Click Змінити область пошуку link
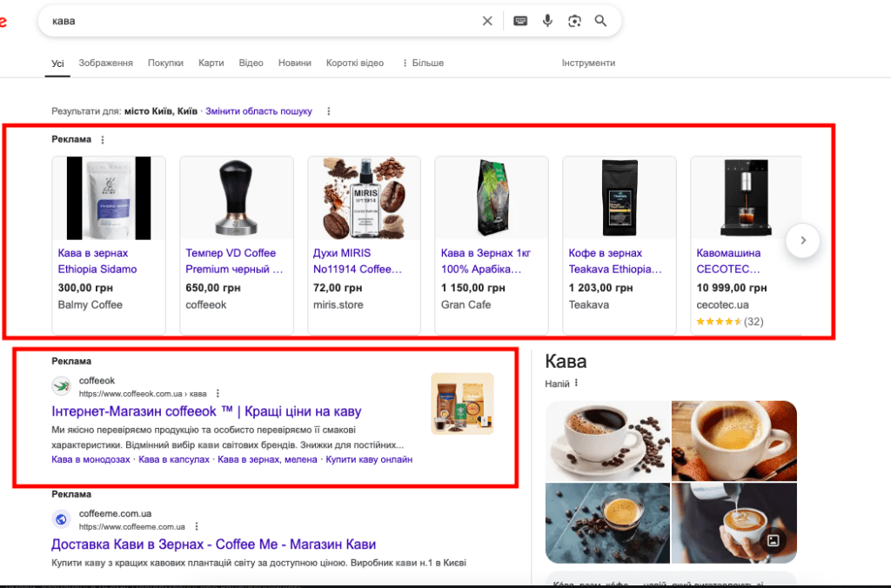This screenshot has width=891, height=588. tap(258, 111)
